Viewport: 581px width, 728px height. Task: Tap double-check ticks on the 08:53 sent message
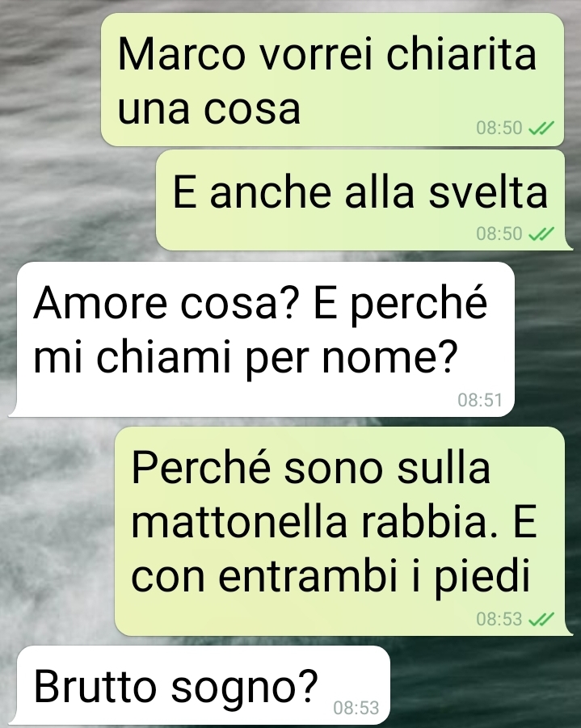[541, 619]
